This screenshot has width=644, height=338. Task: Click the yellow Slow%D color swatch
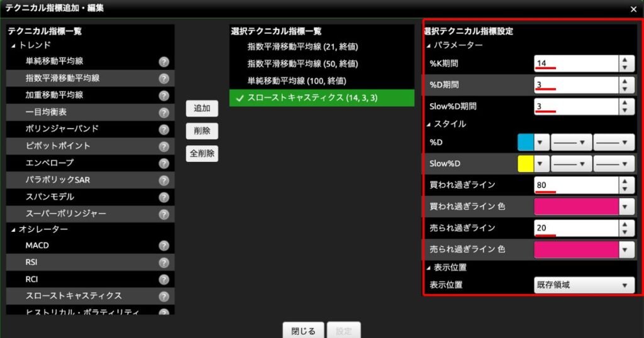click(525, 164)
